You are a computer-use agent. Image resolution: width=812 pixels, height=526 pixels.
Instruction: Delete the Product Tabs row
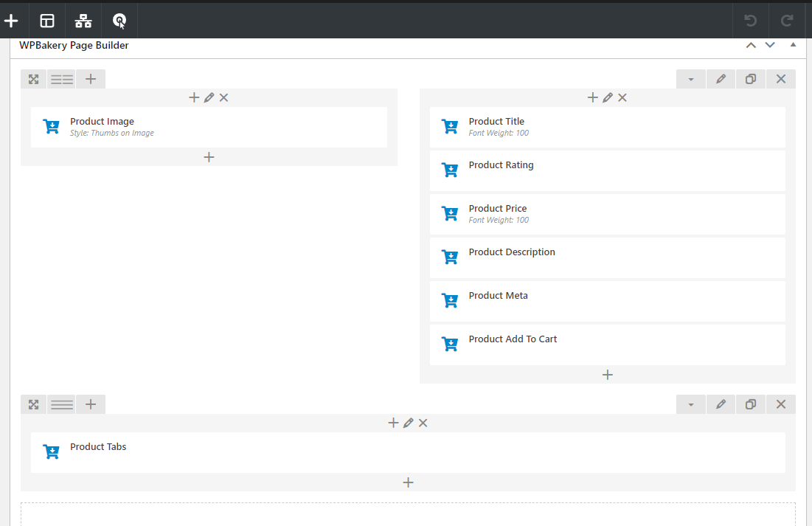pyautogui.click(x=781, y=405)
